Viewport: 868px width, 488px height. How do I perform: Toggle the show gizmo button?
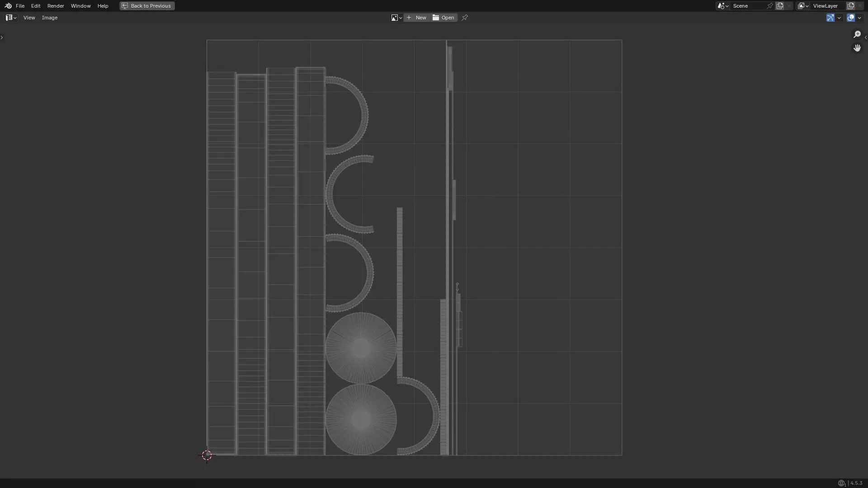tap(830, 18)
